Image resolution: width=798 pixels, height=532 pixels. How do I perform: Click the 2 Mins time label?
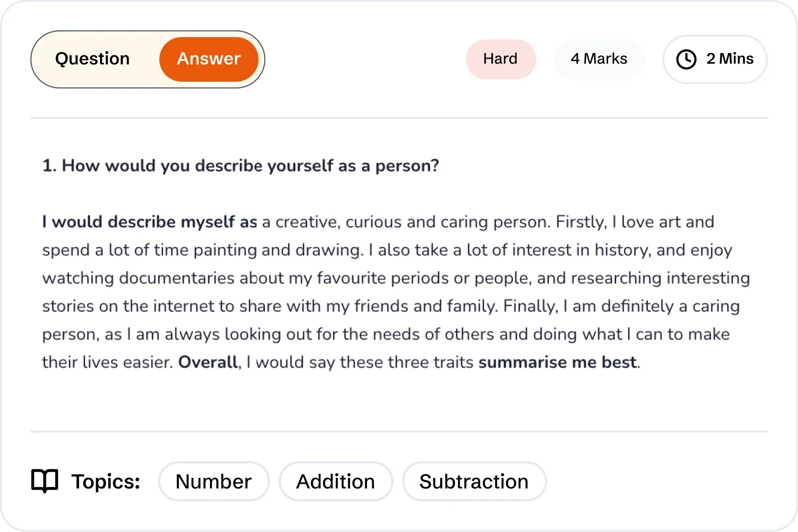click(730, 59)
